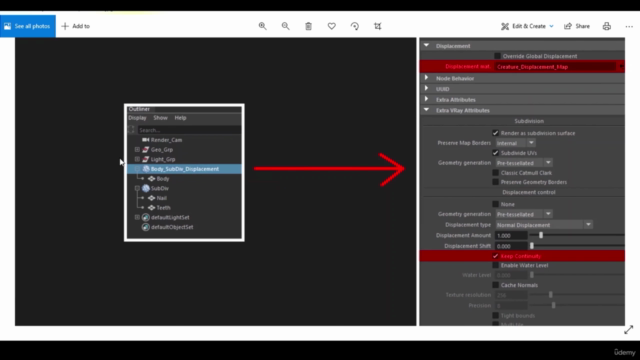Screen dimensions: 640x360
Task: Click the Teeth mesh icon
Action: click(151, 207)
